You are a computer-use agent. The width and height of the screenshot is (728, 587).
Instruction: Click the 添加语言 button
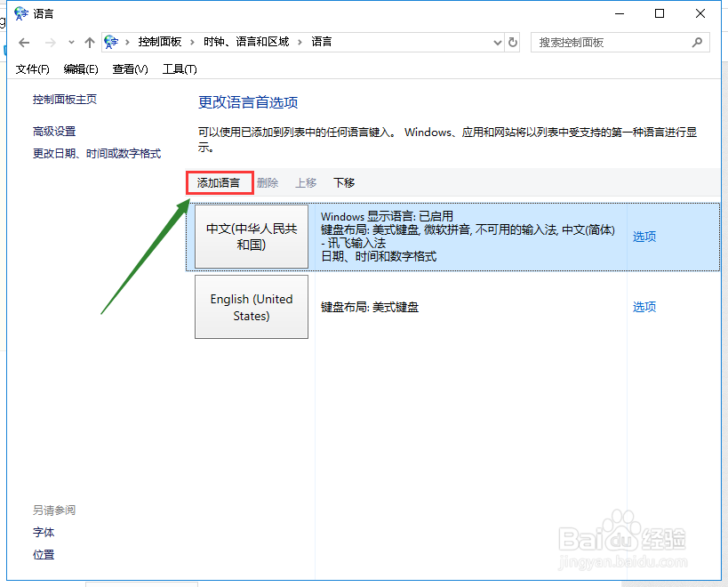pyautogui.click(x=219, y=182)
